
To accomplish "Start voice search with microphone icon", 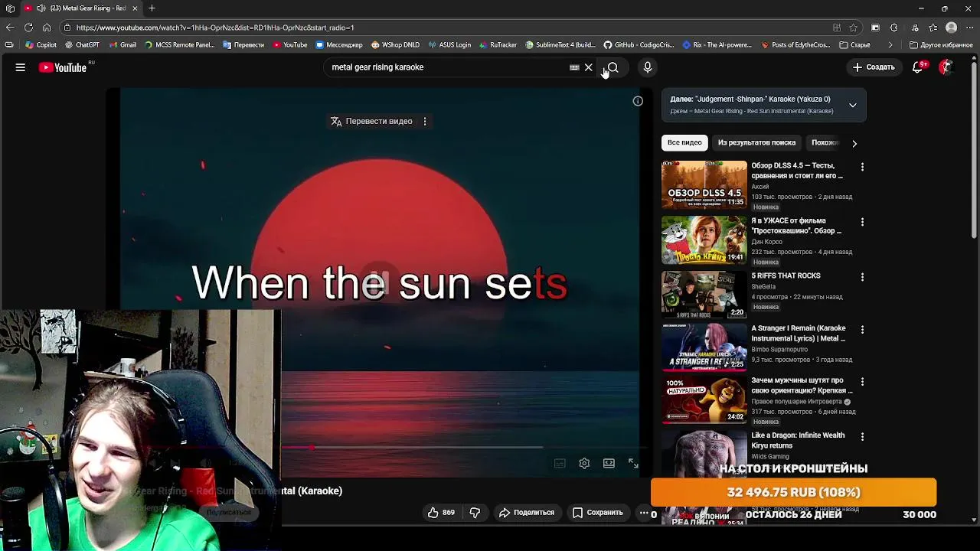I will [648, 67].
